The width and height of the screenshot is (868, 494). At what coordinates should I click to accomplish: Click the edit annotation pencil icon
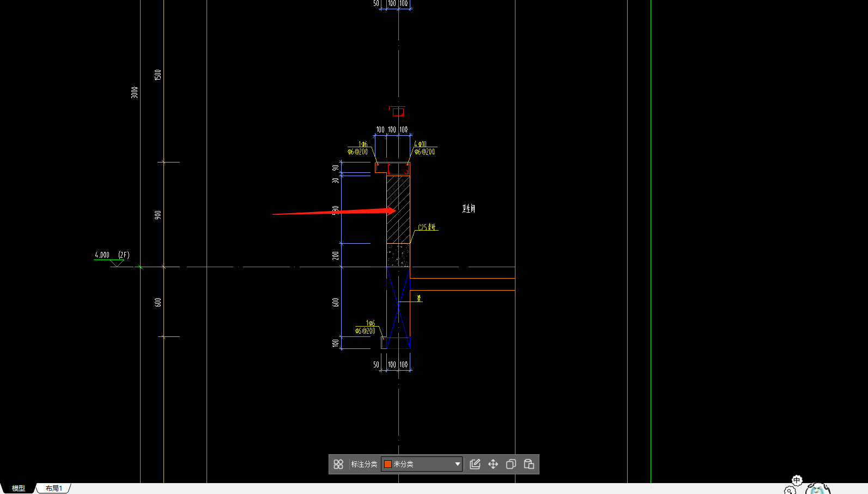click(x=475, y=464)
